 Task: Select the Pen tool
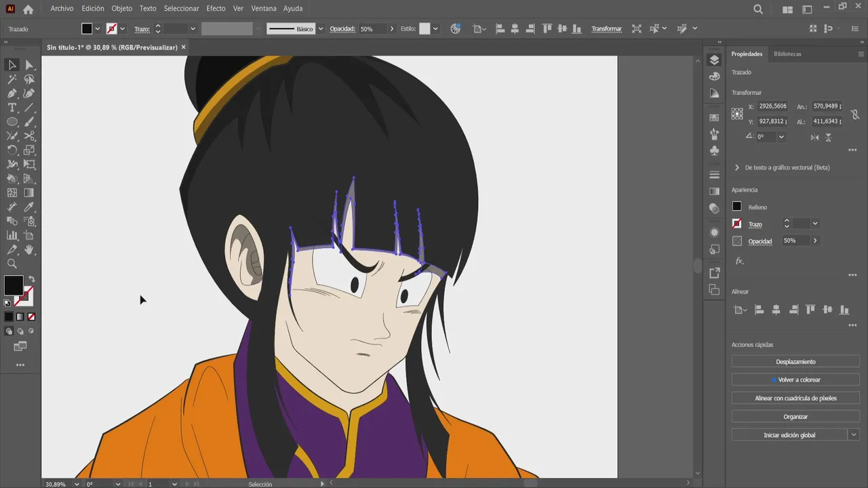coord(12,94)
